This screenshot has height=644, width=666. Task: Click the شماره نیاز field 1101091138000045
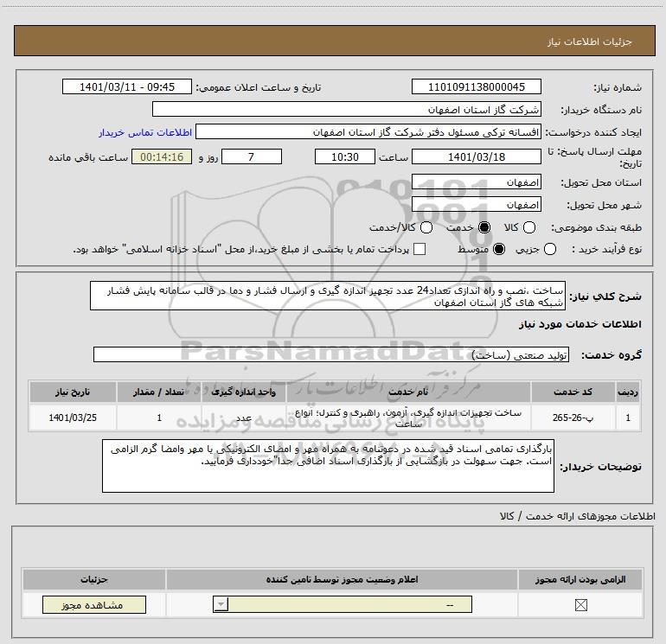pos(476,86)
